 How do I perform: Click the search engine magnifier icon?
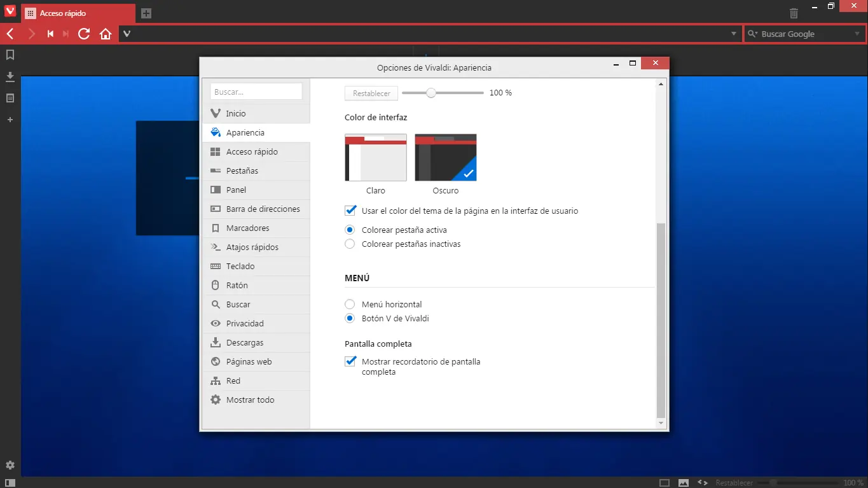click(752, 34)
